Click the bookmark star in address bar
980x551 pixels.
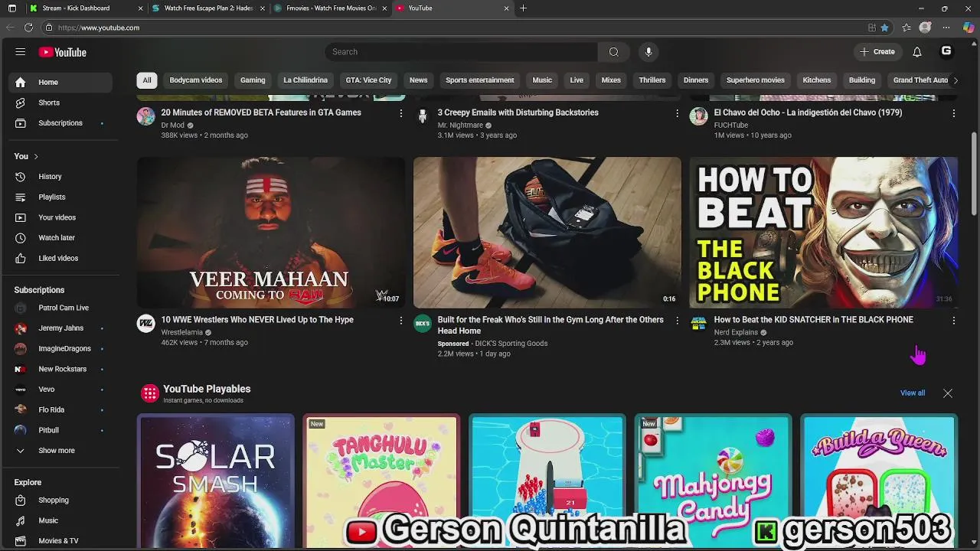click(885, 28)
